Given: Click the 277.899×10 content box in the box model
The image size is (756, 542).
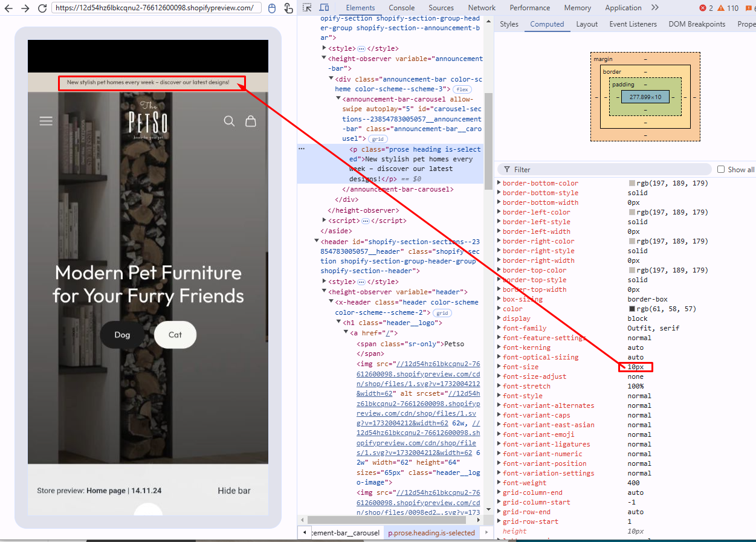Looking at the screenshot, I should tap(645, 97).
